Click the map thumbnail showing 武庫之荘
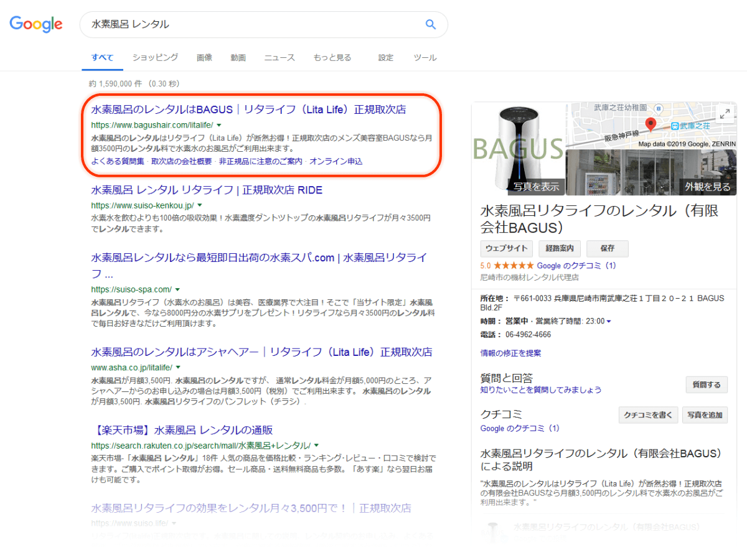The height and width of the screenshot is (560, 747). click(651, 125)
